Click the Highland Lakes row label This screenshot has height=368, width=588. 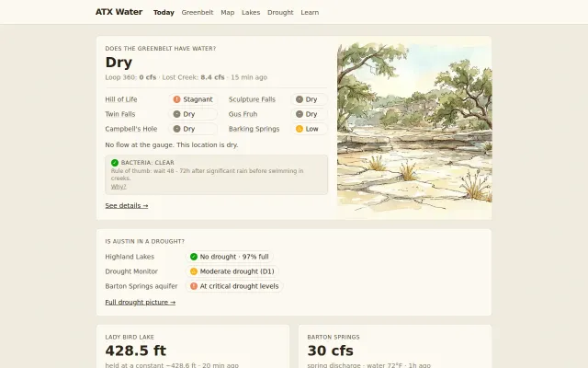tap(130, 257)
